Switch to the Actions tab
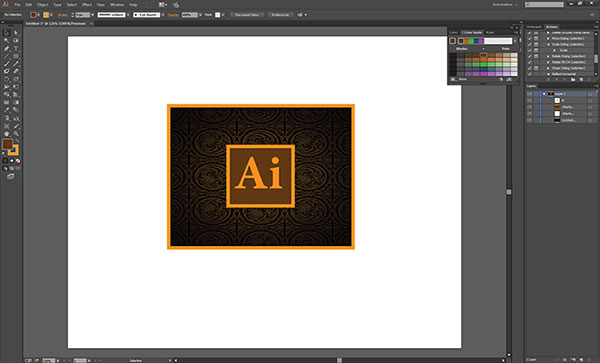Screen dimensions: 600x363 [551, 27]
